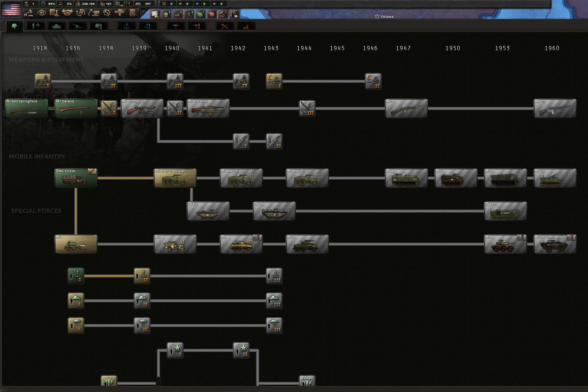Open the Logistics document icon
This screenshot has height=392, width=588.
(133, 13)
